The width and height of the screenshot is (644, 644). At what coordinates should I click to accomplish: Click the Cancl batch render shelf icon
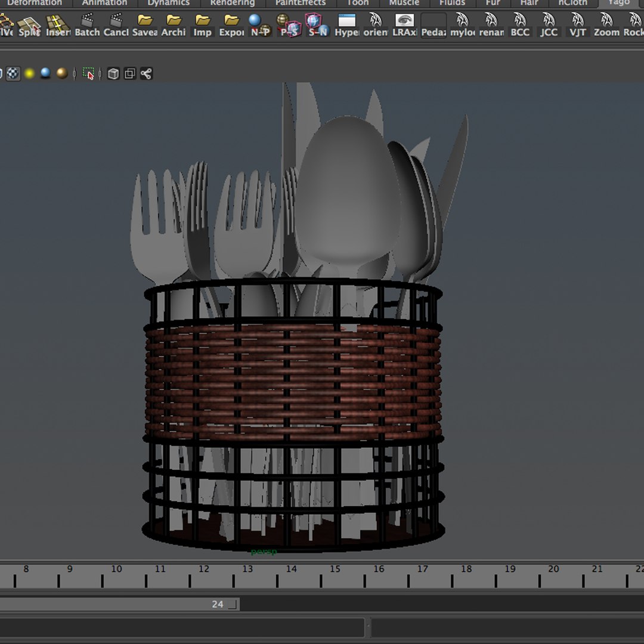[x=116, y=24]
